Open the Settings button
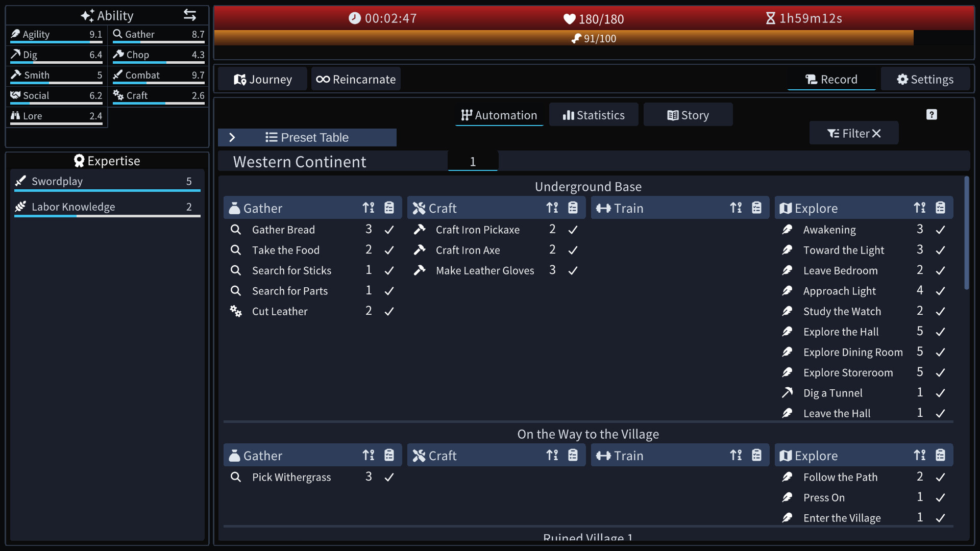The width and height of the screenshot is (980, 551). point(925,79)
